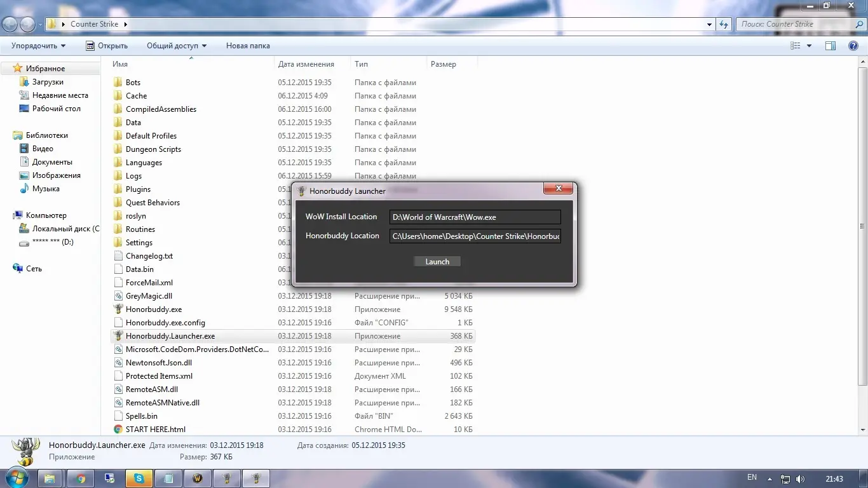The image size is (868, 488).
Task: Open Explorer help via the question mark icon
Action: 853,46
